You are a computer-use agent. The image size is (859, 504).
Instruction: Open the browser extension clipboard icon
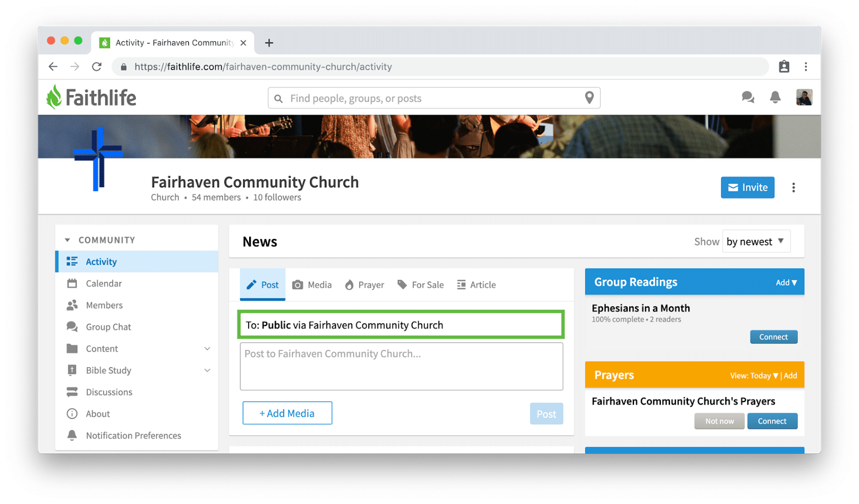[x=784, y=67]
